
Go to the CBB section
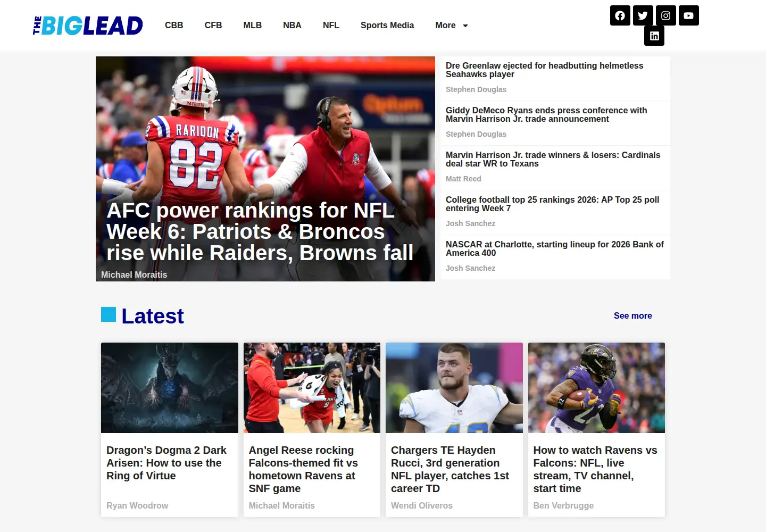tap(174, 25)
